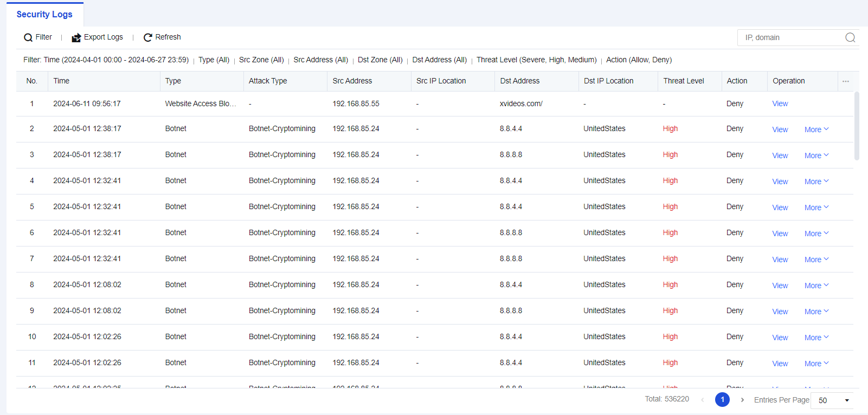Click the Filter magnifier icon
The width and height of the screenshot is (868, 415).
[28, 37]
